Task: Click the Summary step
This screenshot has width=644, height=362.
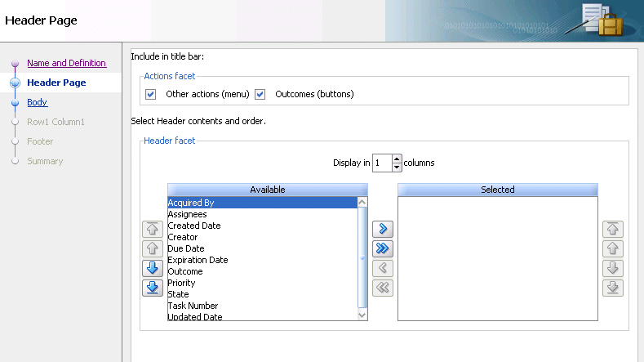Action: pos(45,161)
